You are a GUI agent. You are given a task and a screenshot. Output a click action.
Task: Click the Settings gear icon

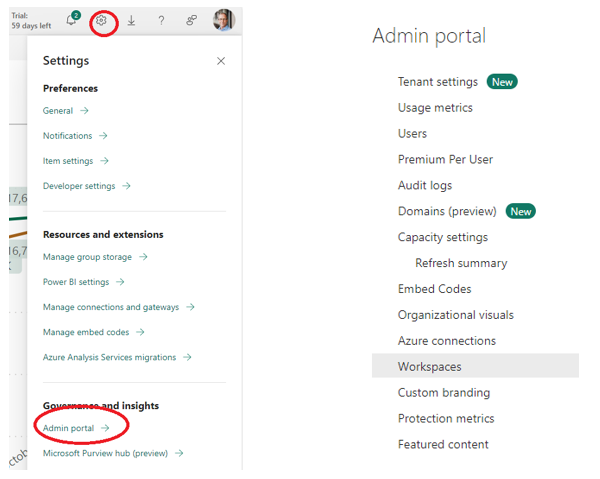coord(101,20)
